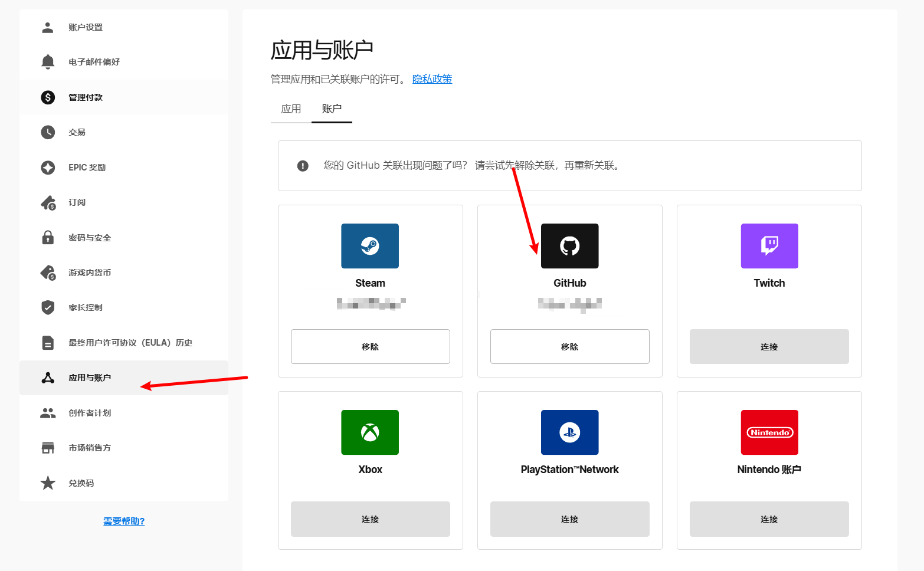The height and width of the screenshot is (571, 924).
Task: Connect a PlayStation Network account
Action: pos(570,519)
